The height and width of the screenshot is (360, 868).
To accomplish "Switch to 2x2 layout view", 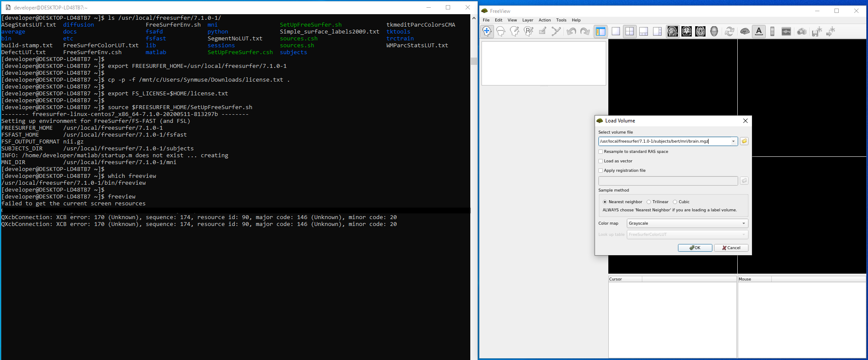I will tap(629, 31).
